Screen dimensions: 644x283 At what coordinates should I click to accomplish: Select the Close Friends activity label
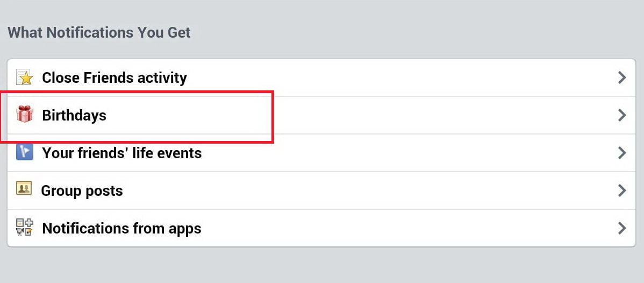(x=115, y=77)
